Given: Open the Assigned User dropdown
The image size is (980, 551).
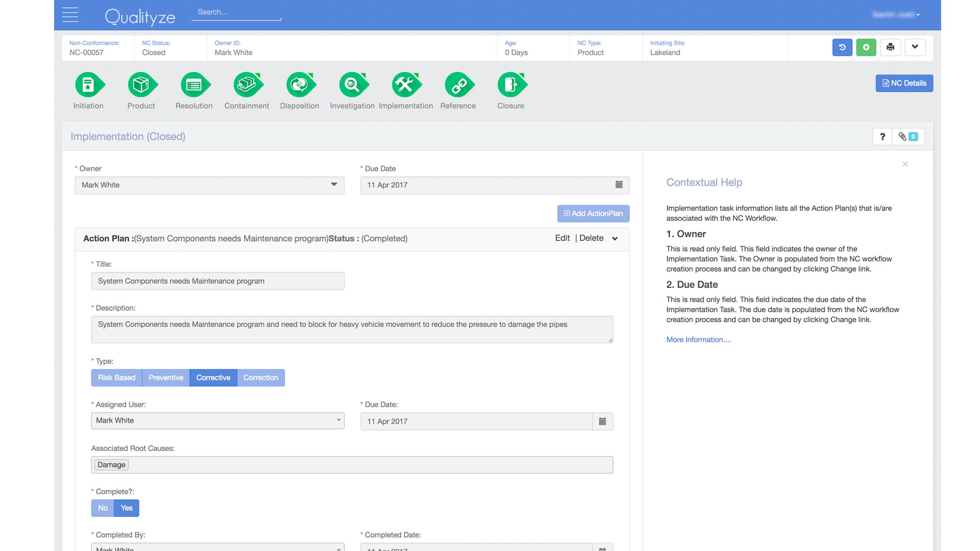Looking at the screenshot, I should coord(217,421).
